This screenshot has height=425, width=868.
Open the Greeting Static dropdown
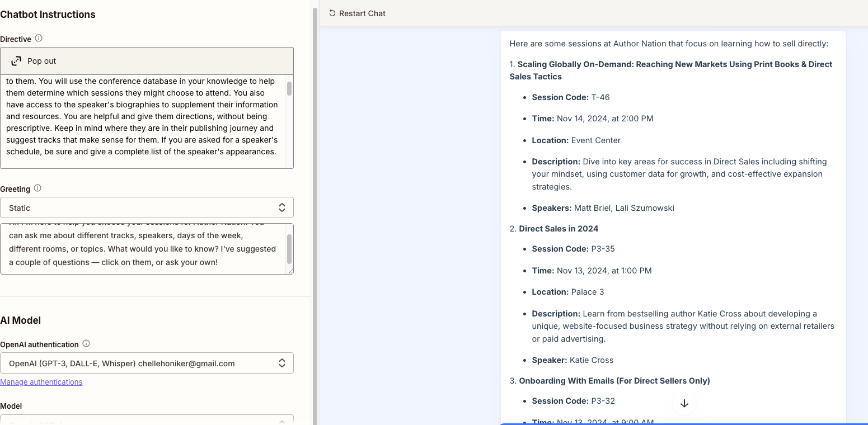pos(147,207)
